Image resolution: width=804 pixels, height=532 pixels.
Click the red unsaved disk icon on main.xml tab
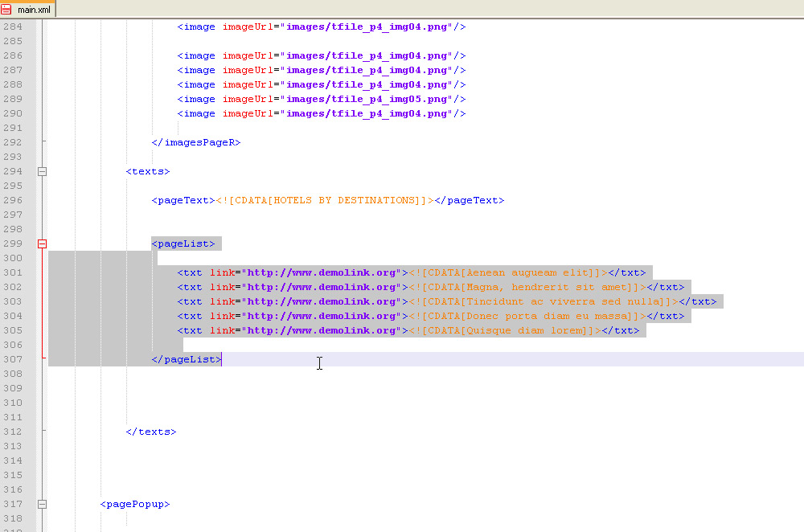tap(7, 9)
